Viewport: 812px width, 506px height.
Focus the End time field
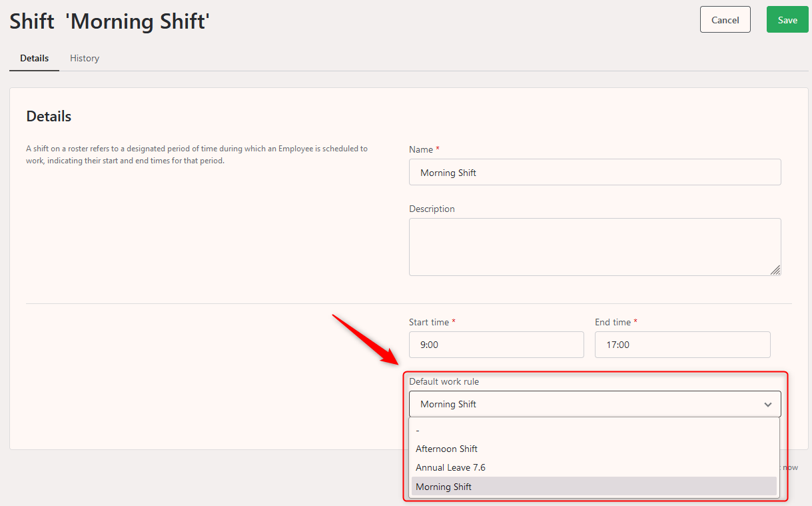[x=683, y=345]
